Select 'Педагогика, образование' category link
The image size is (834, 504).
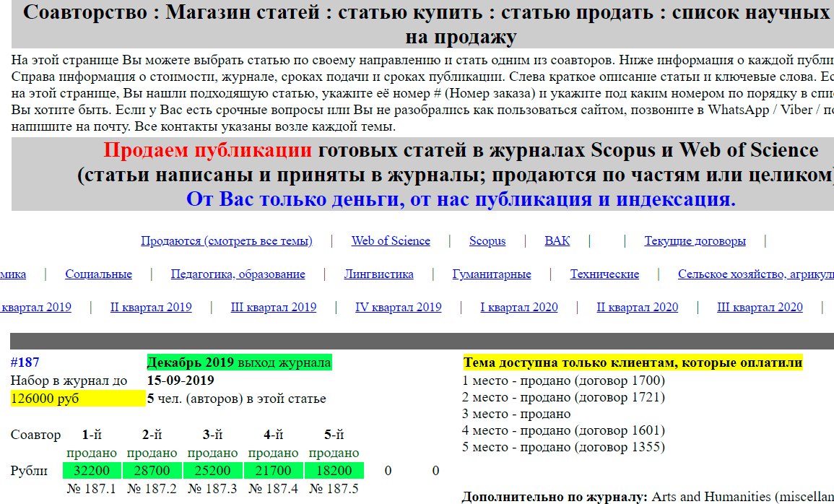point(238,274)
